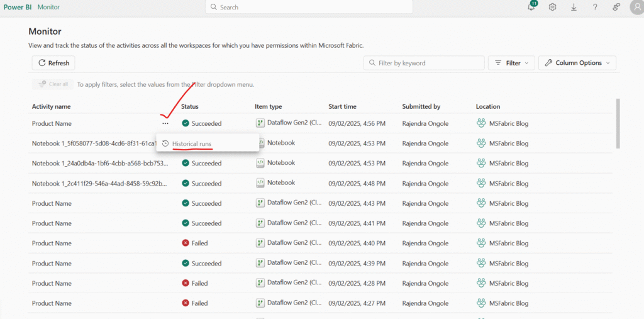The image size is (644, 319).
Task: Sort by Status column header
Action: point(190,106)
